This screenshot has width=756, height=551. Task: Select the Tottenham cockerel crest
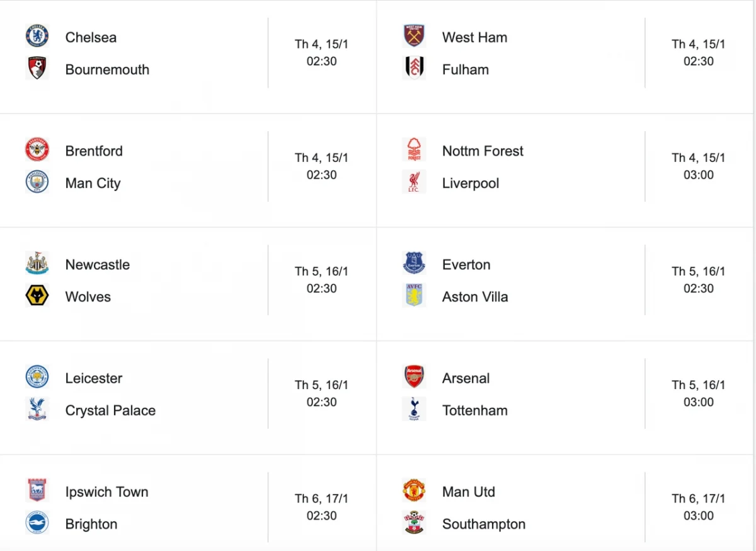pyautogui.click(x=415, y=409)
